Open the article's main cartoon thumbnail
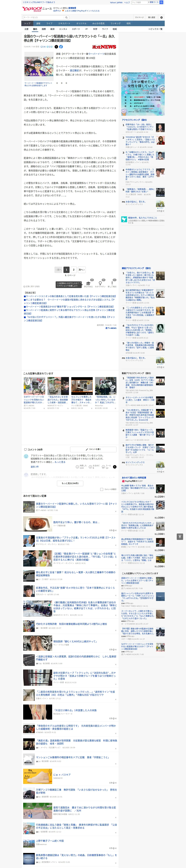This screenshot has height=868, width=186. tap(39, 66)
